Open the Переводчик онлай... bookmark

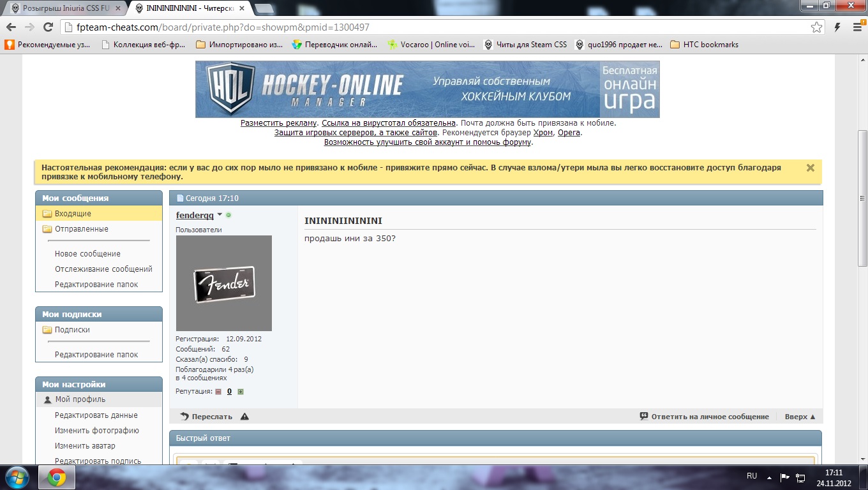point(335,45)
